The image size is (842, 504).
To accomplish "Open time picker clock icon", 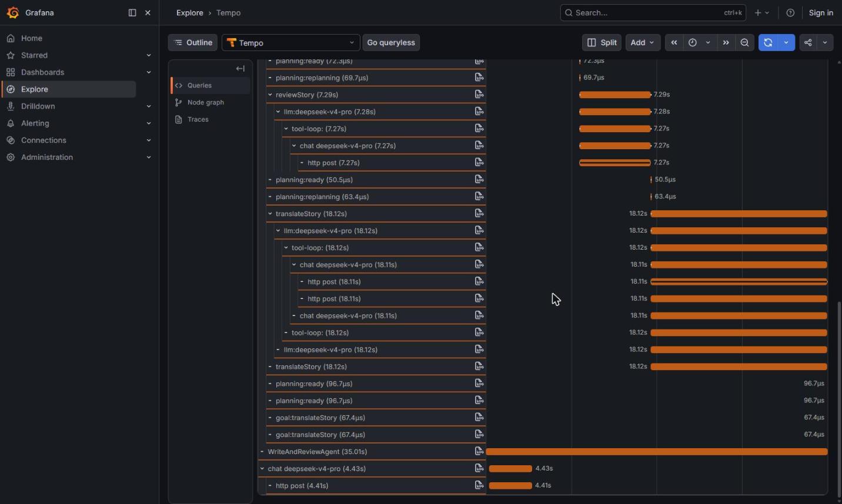I will pyautogui.click(x=693, y=42).
